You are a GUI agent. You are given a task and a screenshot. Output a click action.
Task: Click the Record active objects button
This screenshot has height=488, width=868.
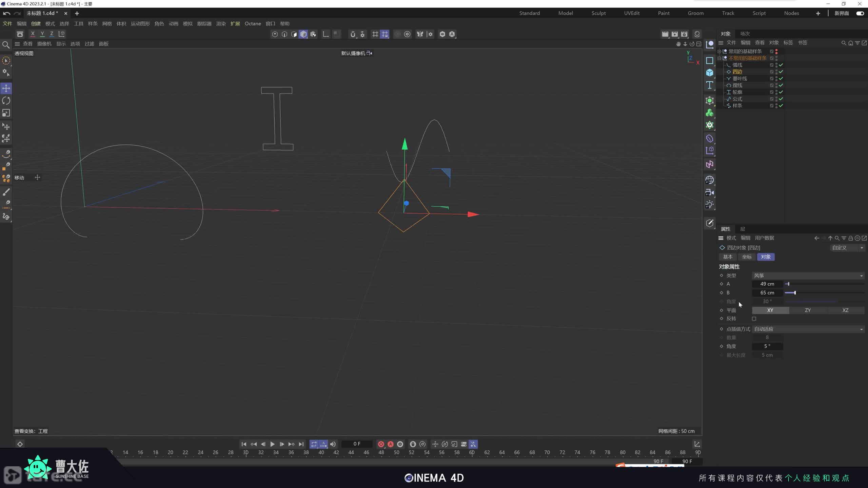click(x=381, y=444)
